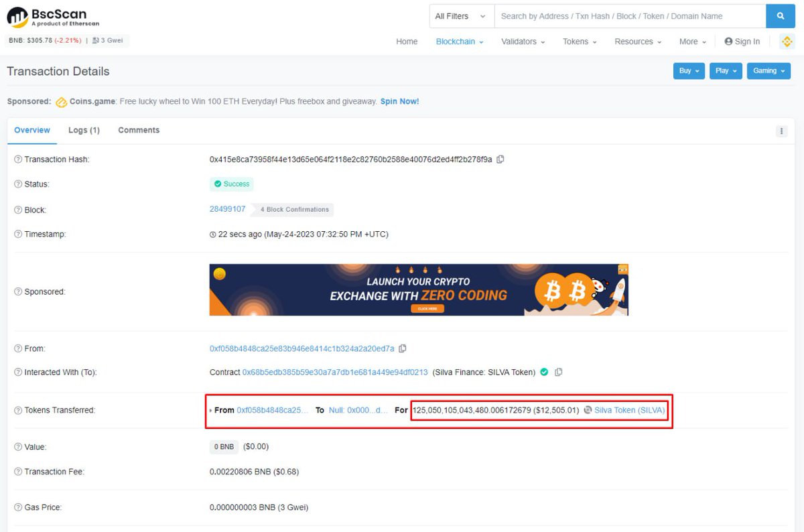The width and height of the screenshot is (804, 532).
Task: Click the Success status badge
Action: coord(232,184)
